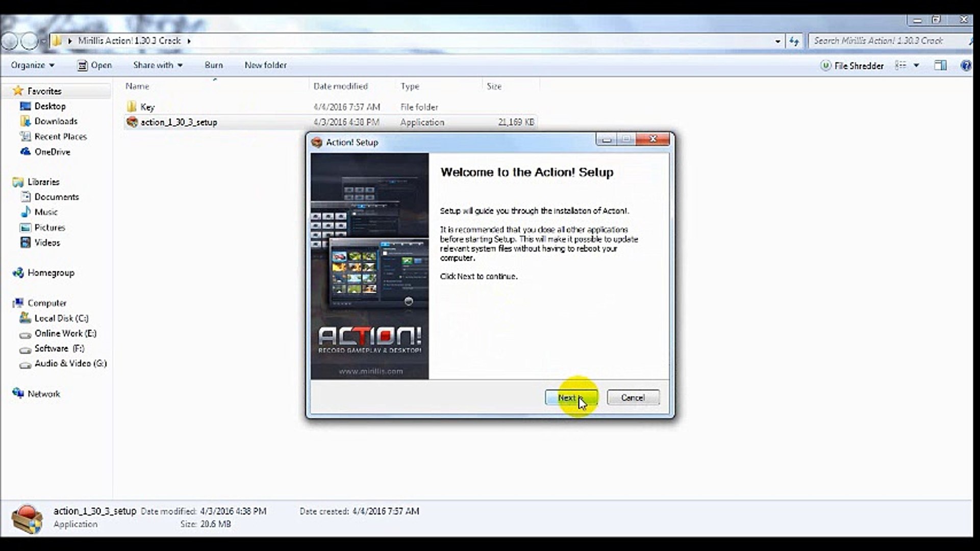Open the change view options arrow

pyautogui.click(x=916, y=65)
